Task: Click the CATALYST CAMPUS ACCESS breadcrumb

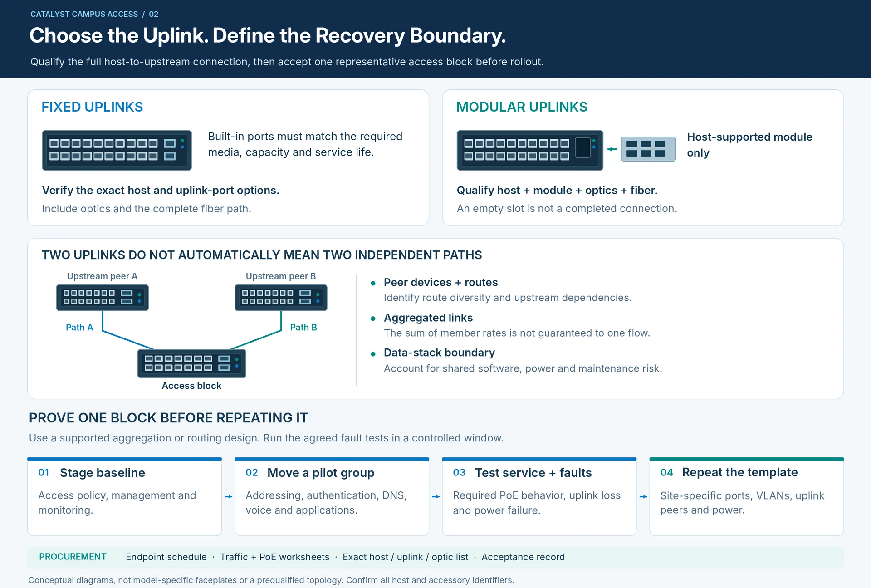Action: pos(84,14)
